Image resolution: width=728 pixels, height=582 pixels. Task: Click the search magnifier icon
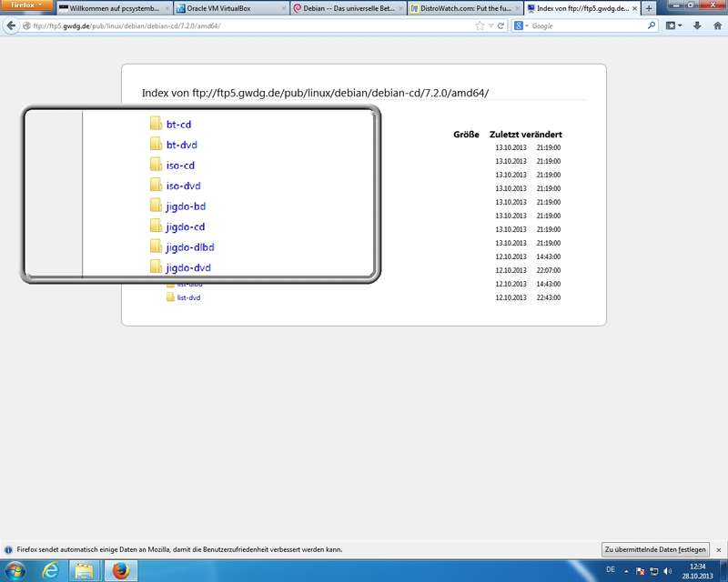[x=652, y=25]
